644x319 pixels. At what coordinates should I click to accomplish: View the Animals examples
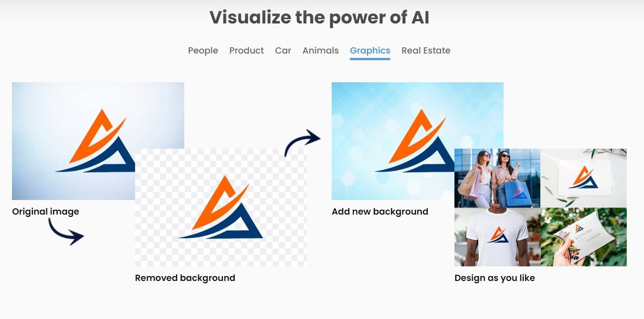point(320,50)
